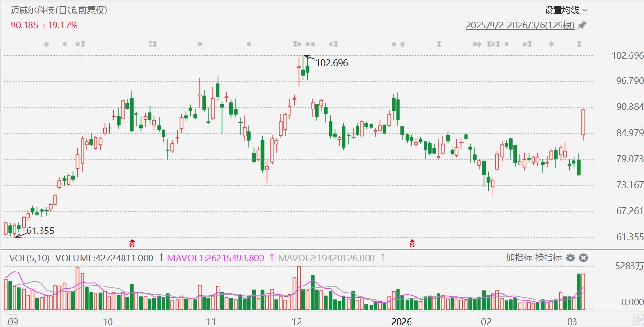The height and width of the screenshot is (327, 644).
Task: Click the 02 month label on the timeline
Action: click(x=486, y=322)
